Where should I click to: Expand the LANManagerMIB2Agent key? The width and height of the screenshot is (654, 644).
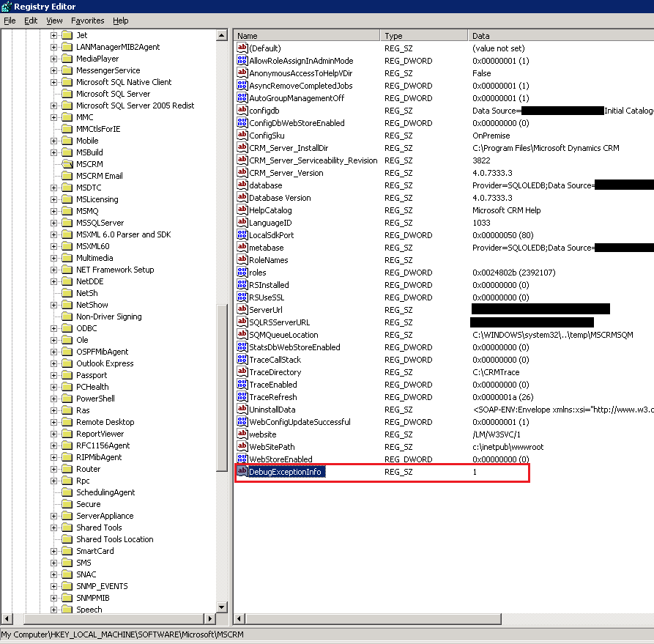[53, 47]
